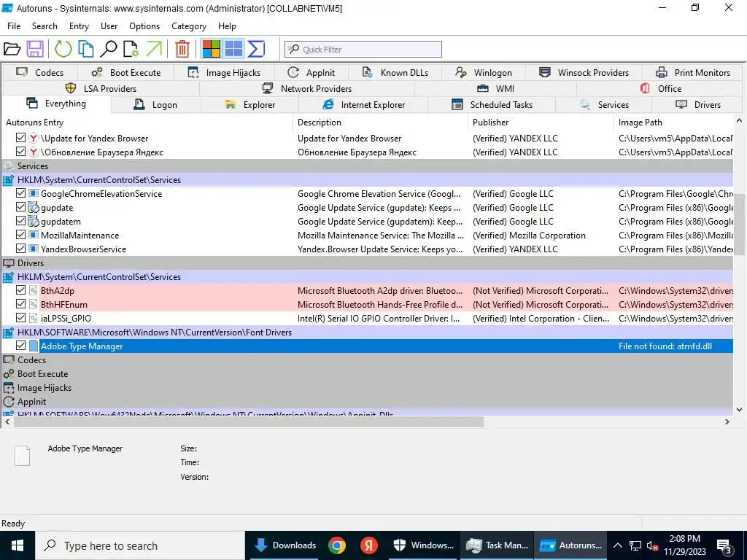Click the muted volume tray icon

(x=653, y=546)
